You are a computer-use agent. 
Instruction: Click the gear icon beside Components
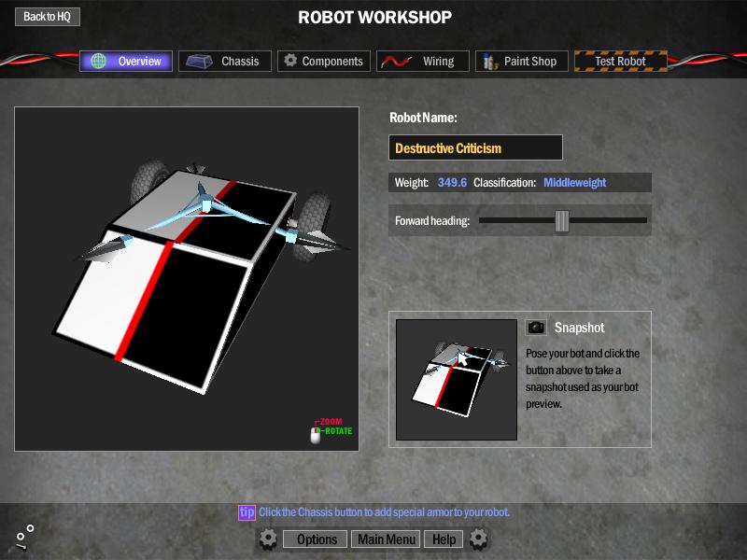[290, 61]
